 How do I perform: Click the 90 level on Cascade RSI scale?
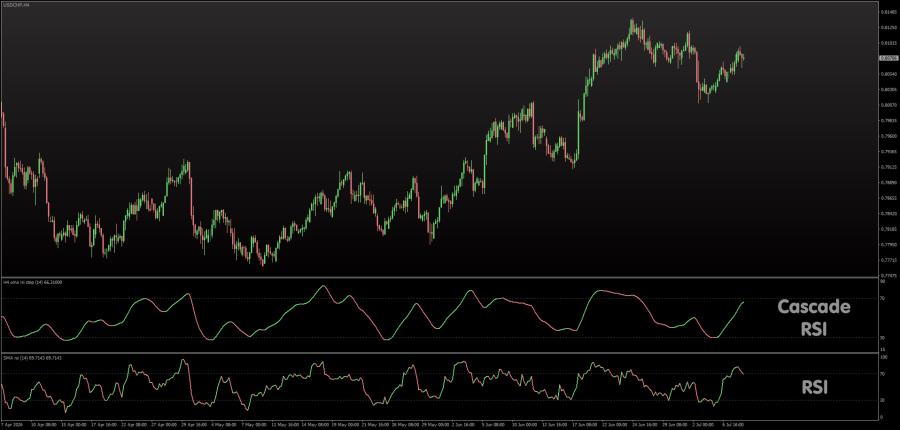tap(882, 281)
